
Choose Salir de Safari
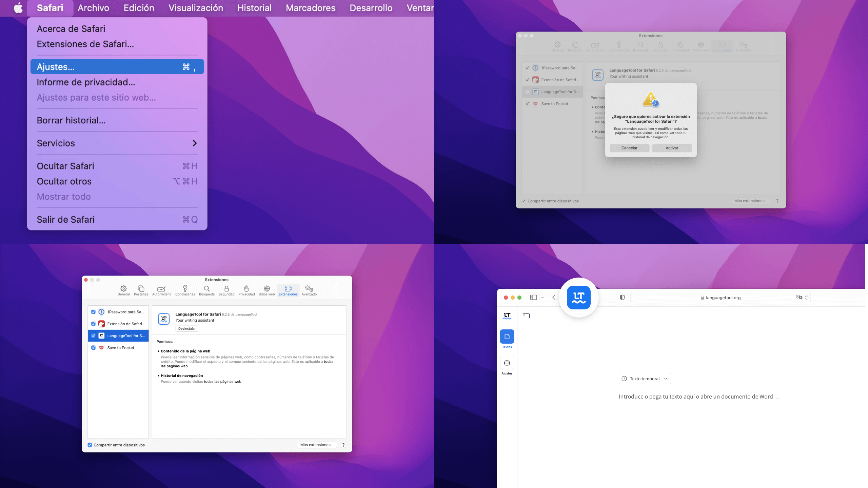click(x=117, y=219)
